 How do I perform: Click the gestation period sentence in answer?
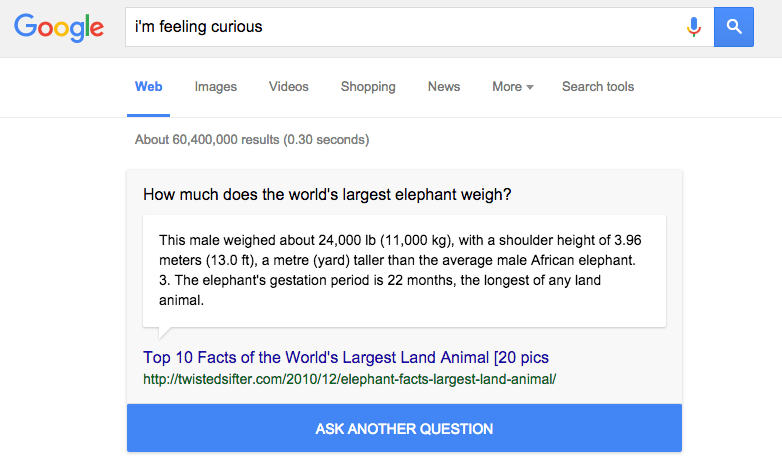coord(380,290)
